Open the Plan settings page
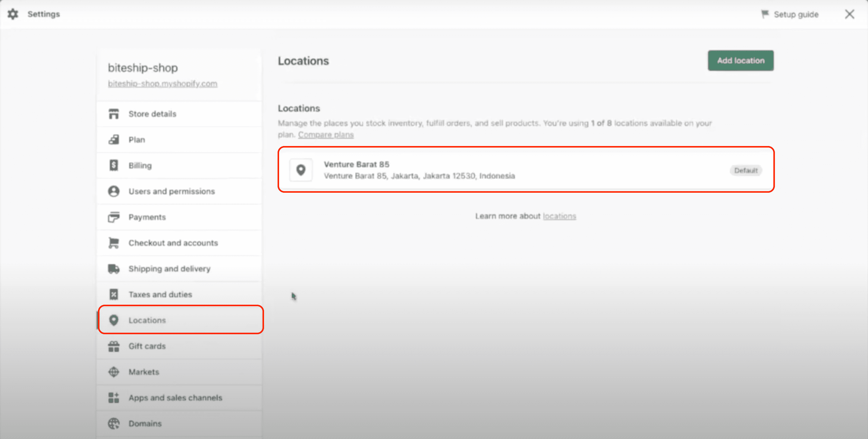The height and width of the screenshot is (439, 868). [179, 140]
